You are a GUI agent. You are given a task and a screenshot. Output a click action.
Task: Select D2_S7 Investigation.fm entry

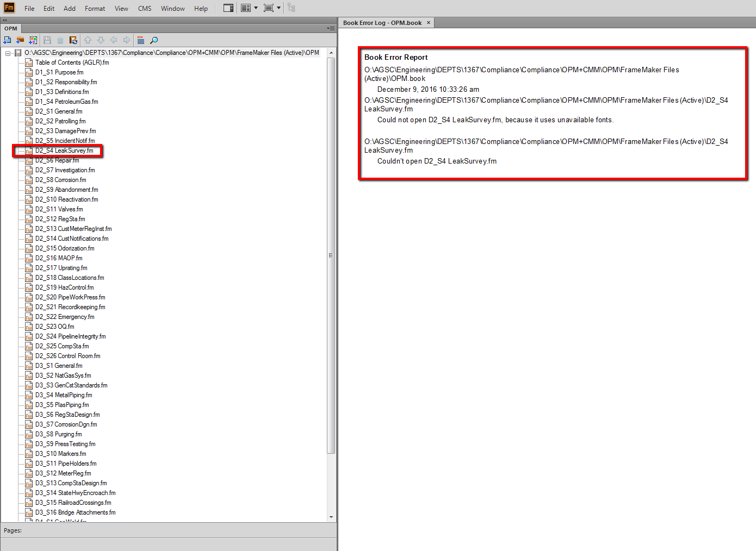point(65,170)
